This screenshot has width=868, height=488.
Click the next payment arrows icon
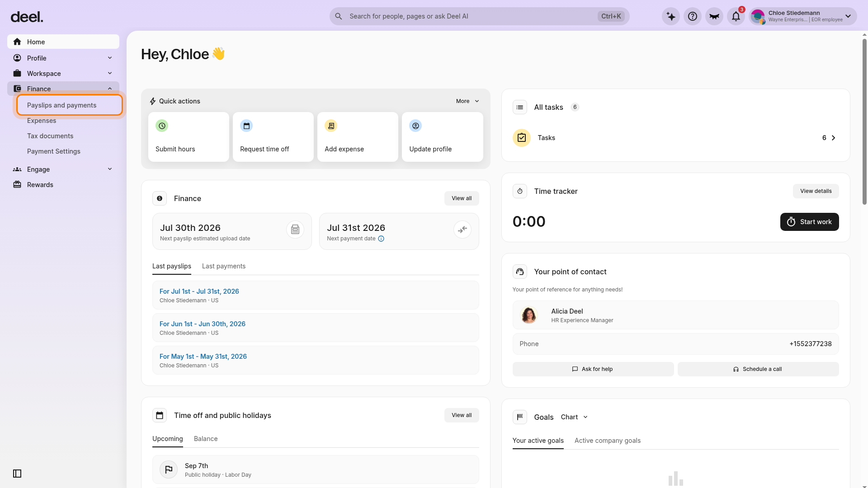point(462,230)
